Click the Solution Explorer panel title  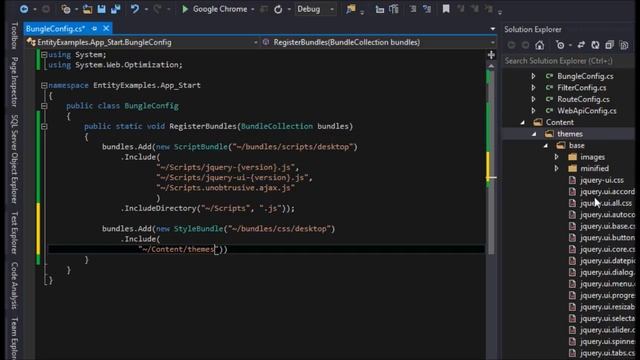pyautogui.click(x=533, y=29)
